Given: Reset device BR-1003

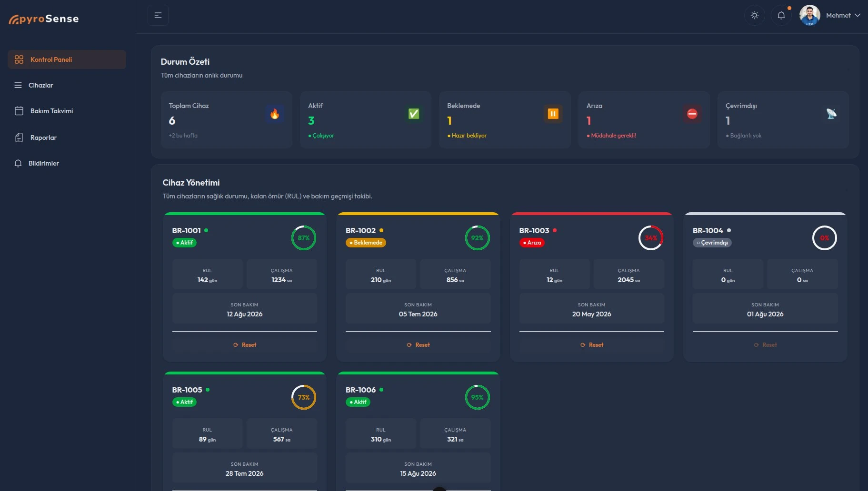Looking at the screenshot, I should (591, 345).
